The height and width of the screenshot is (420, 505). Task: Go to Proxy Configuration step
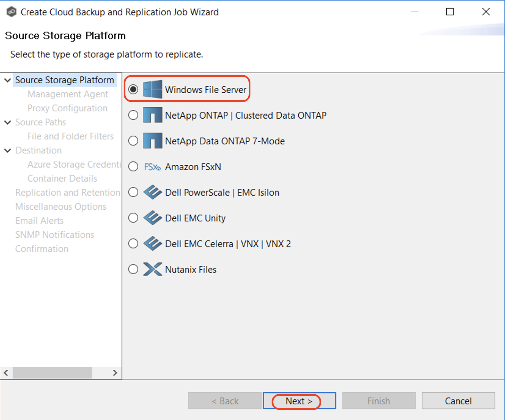(67, 108)
